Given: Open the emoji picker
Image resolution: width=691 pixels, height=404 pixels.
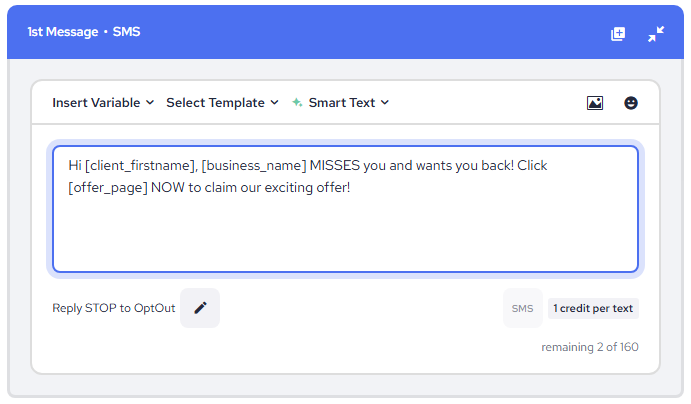Looking at the screenshot, I should click(x=631, y=102).
